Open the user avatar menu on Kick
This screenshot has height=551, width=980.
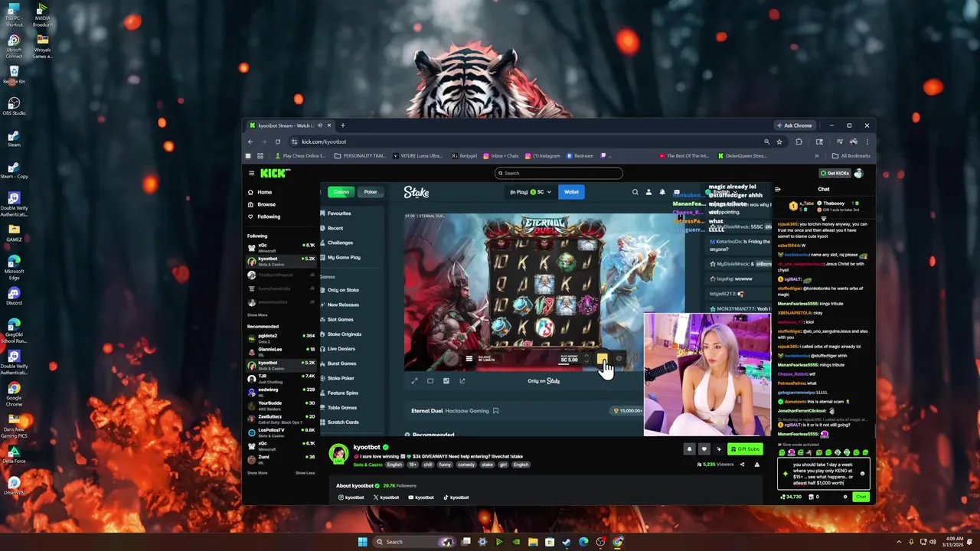click(858, 173)
